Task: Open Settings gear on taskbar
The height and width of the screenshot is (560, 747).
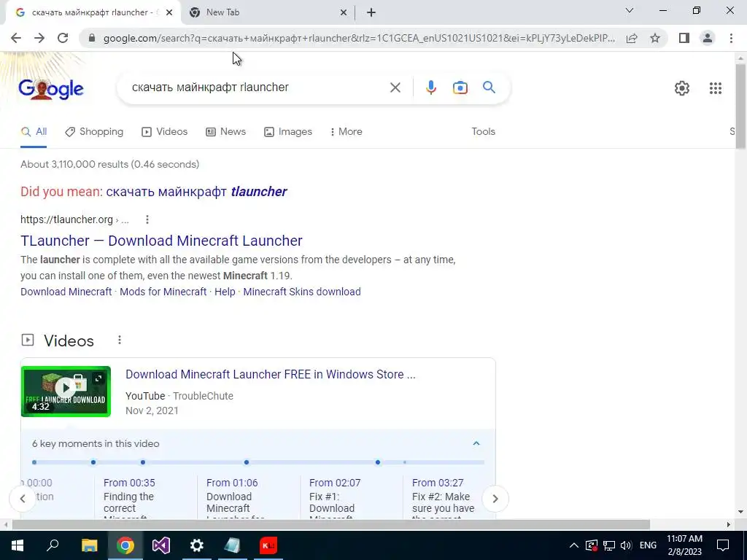Action: pyautogui.click(x=197, y=545)
